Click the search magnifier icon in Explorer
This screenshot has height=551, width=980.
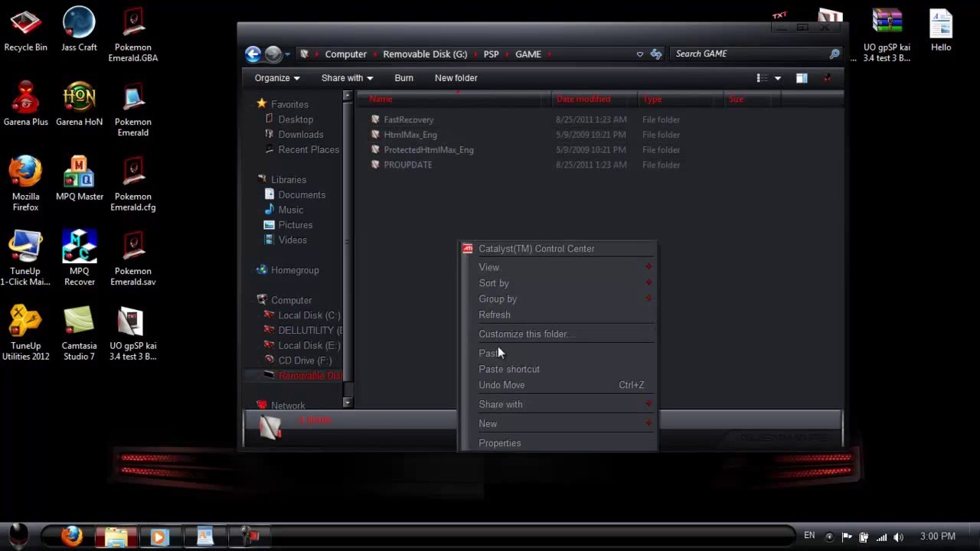point(835,54)
